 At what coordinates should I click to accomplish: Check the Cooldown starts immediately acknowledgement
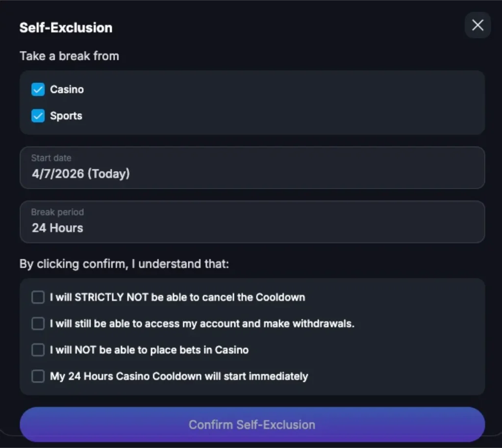pyautogui.click(x=38, y=376)
